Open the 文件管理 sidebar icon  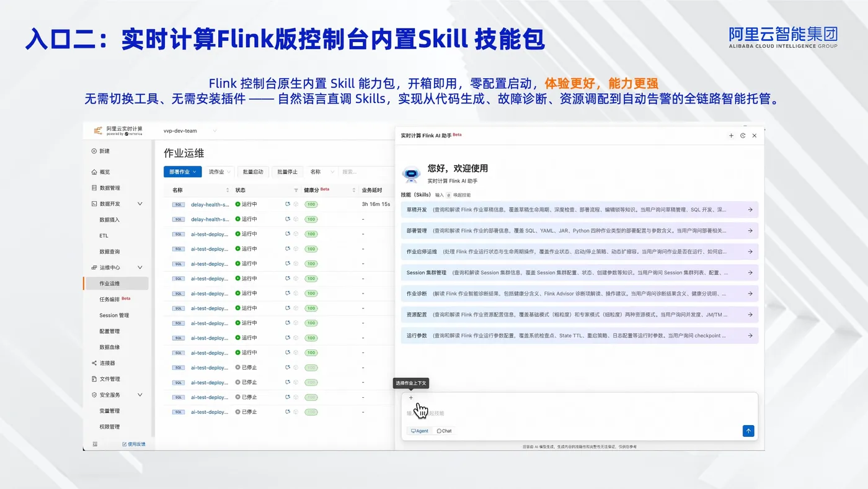coord(94,379)
